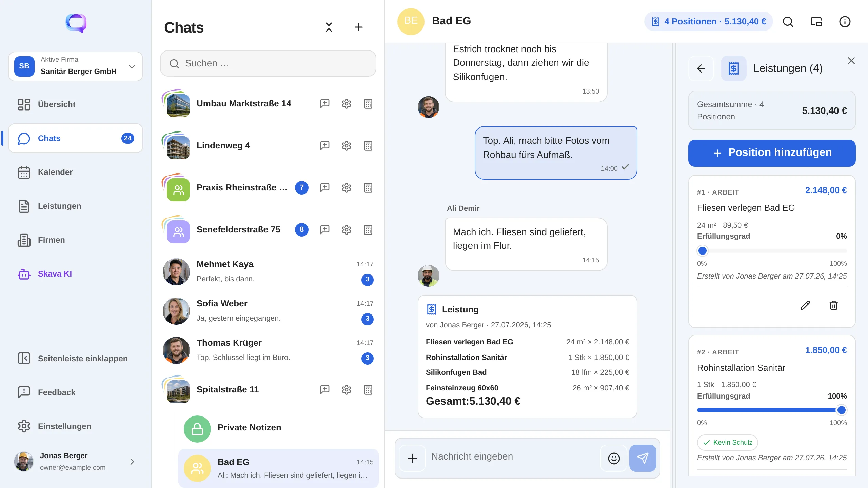868x488 pixels.
Task: Adjust Erfüllungsgrad slider for Rohinstallation Sanitär
Action: (772, 410)
